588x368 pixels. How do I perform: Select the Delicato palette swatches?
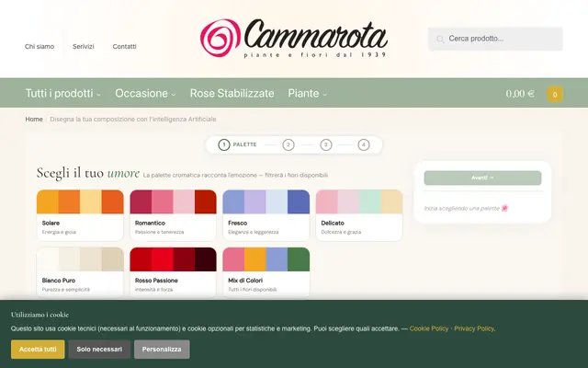[x=359, y=201]
